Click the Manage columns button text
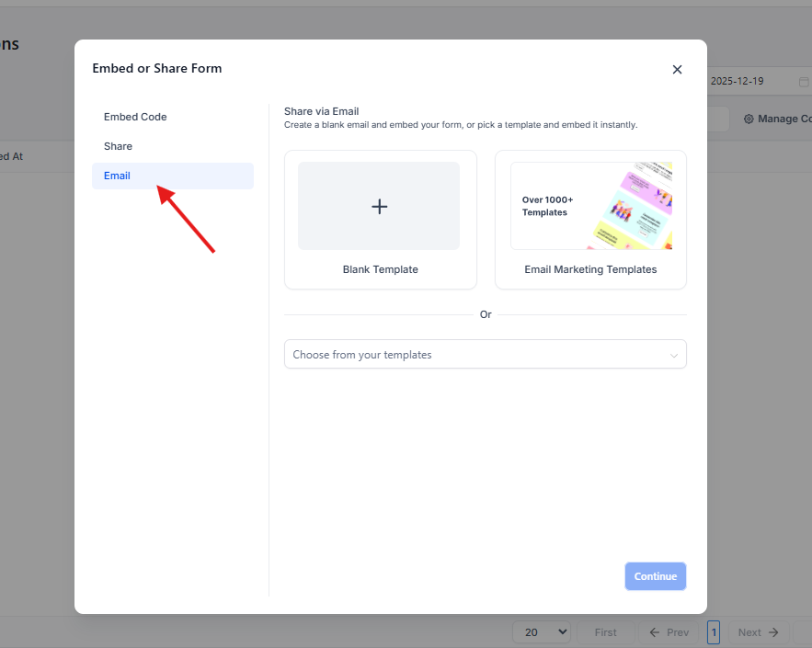Image resolution: width=812 pixels, height=648 pixels. (x=783, y=119)
